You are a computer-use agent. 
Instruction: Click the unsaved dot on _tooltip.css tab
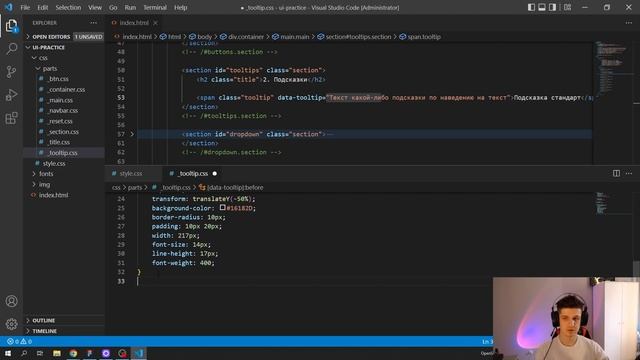tap(215, 173)
